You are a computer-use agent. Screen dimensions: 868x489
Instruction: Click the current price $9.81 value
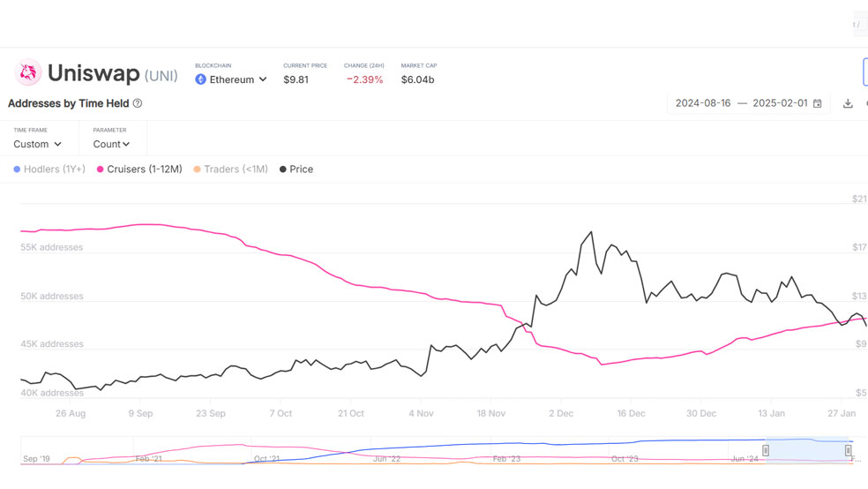tap(296, 79)
